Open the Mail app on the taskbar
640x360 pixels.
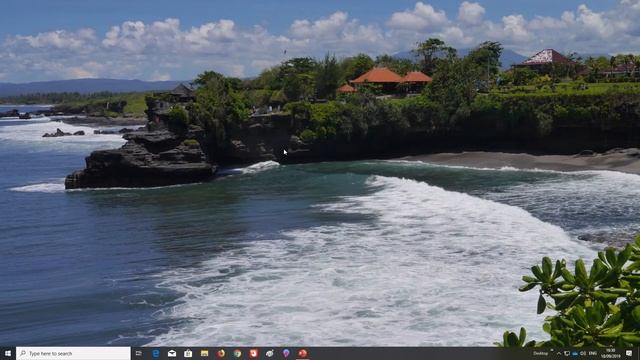click(x=172, y=353)
